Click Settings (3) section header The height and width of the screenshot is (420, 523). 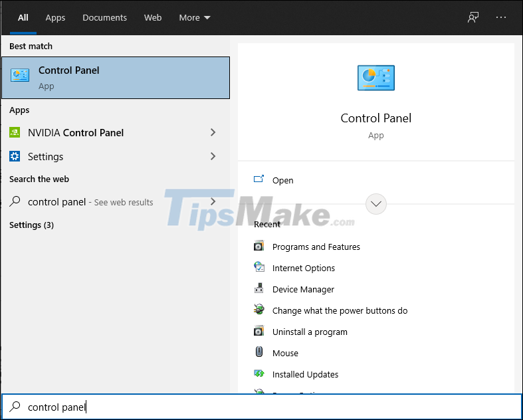pos(31,225)
